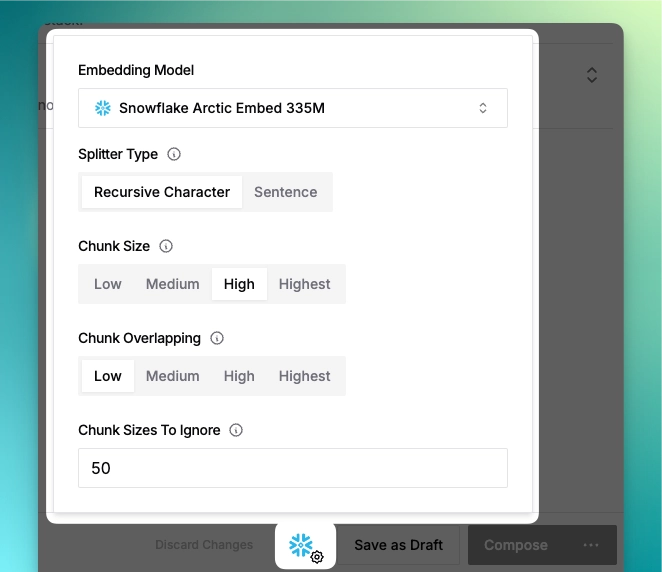Click the Snowflake embedding settings button
Viewport: 662px width, 572px height.
(305, 546)
